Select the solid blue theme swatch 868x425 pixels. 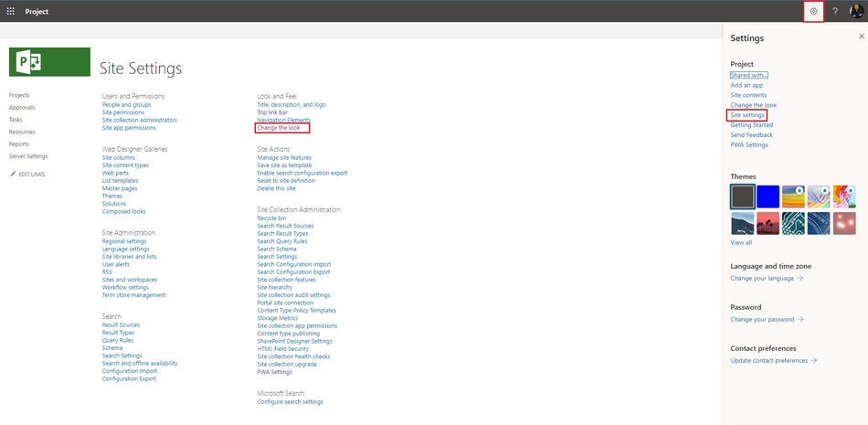click(x=767, y=197)
